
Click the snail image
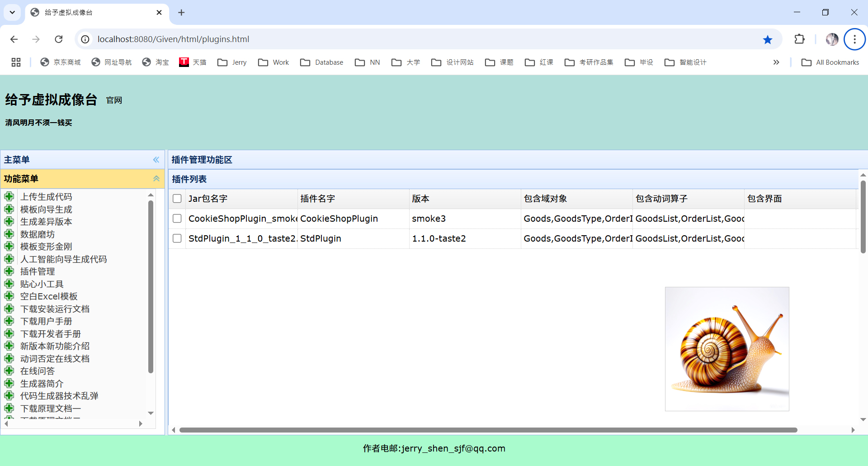tap(727, 348)
